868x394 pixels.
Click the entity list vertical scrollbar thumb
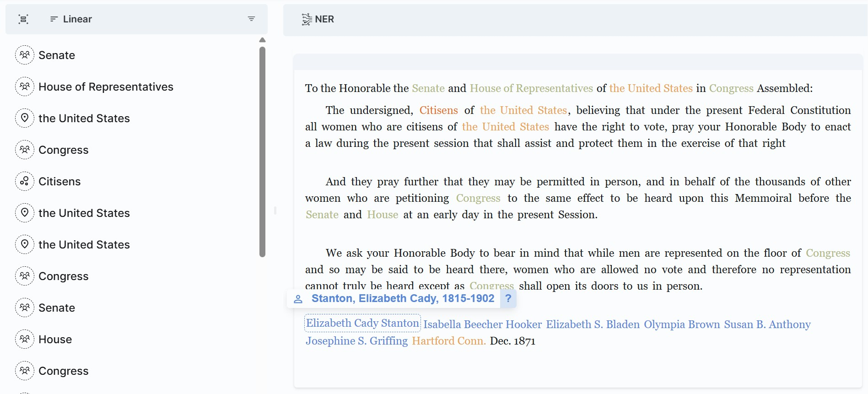[262, 151]
